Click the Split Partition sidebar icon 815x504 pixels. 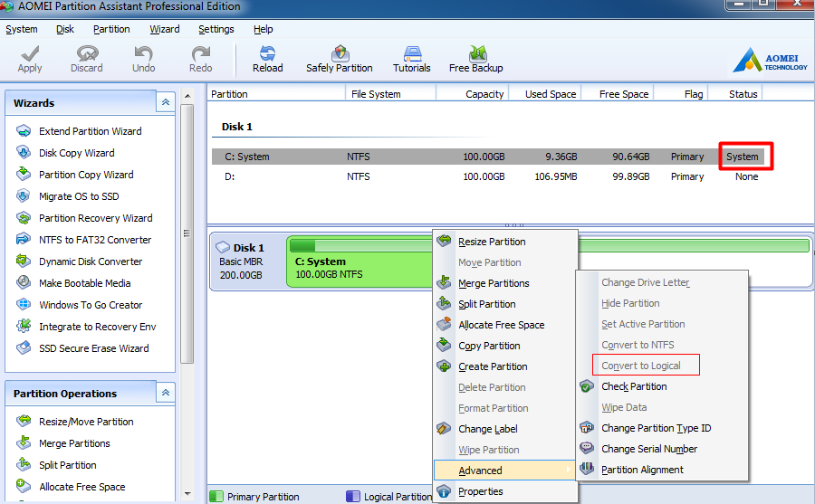24,464
